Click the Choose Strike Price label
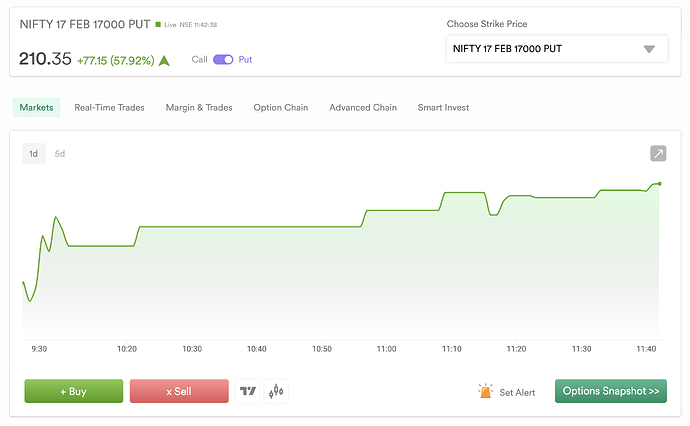The width and height of the screenshot is (690, 426). (x=487, y=24)
